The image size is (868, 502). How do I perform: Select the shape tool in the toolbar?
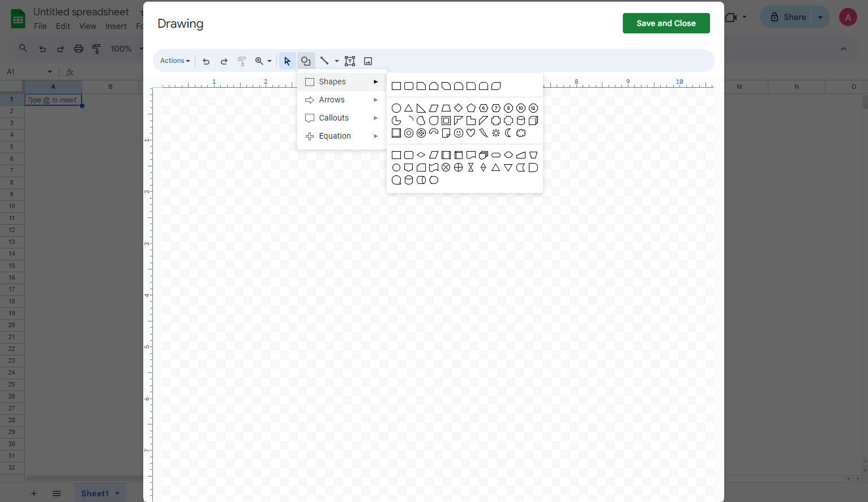click(x=306, y=61)
